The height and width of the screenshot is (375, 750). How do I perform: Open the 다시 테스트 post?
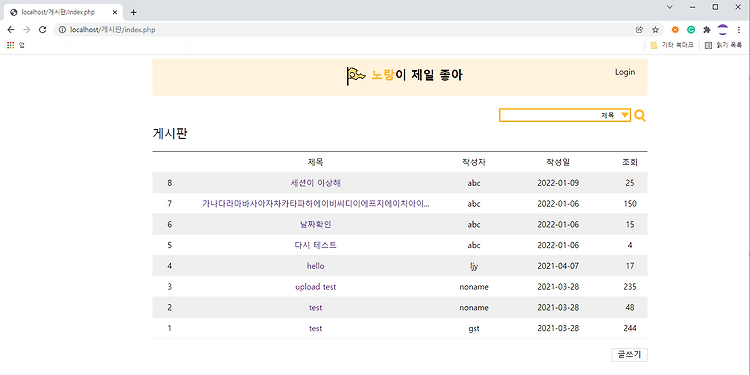(316, 245)
